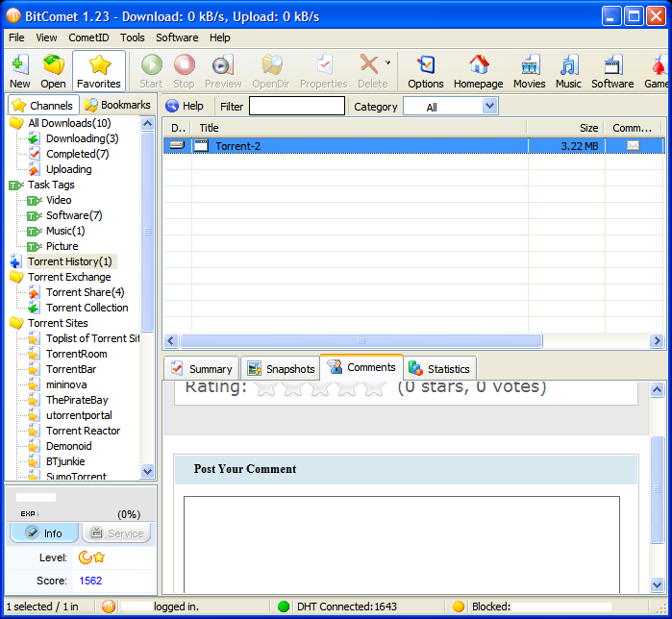Image resolution: width=672 pixels, height=619 pixels.
Task: Open the Movies toolbar icon
Action: [x=530, y=71]
